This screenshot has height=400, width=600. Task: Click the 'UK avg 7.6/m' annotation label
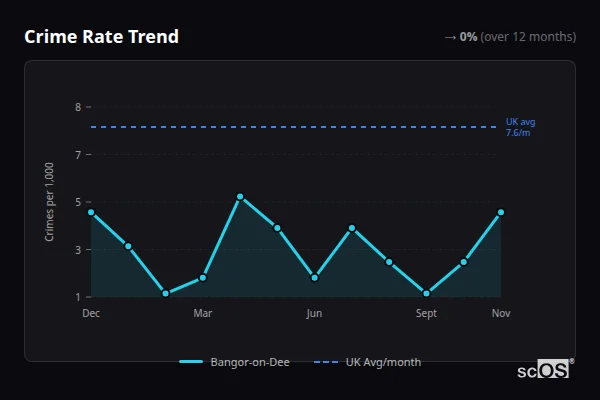(x=520, y=127)
